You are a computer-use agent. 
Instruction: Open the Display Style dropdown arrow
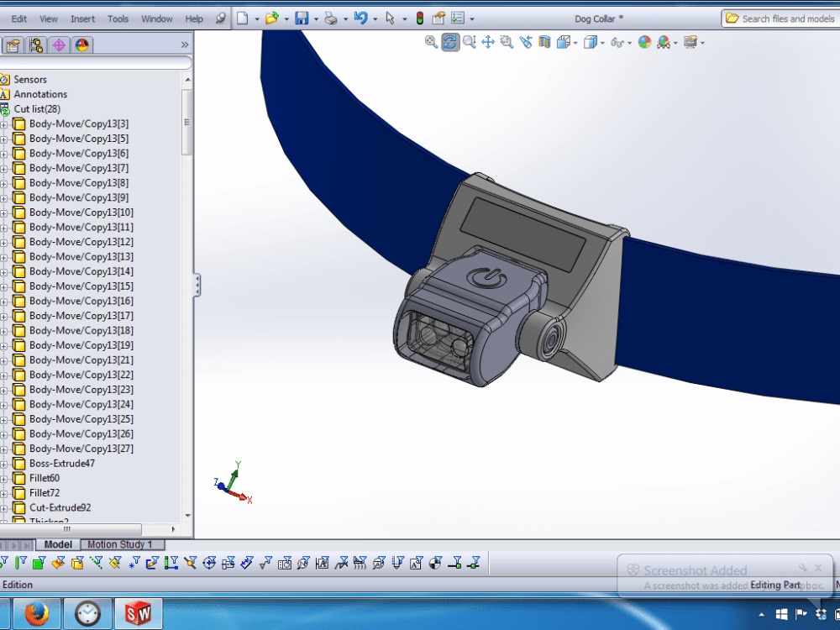(601, 42)
